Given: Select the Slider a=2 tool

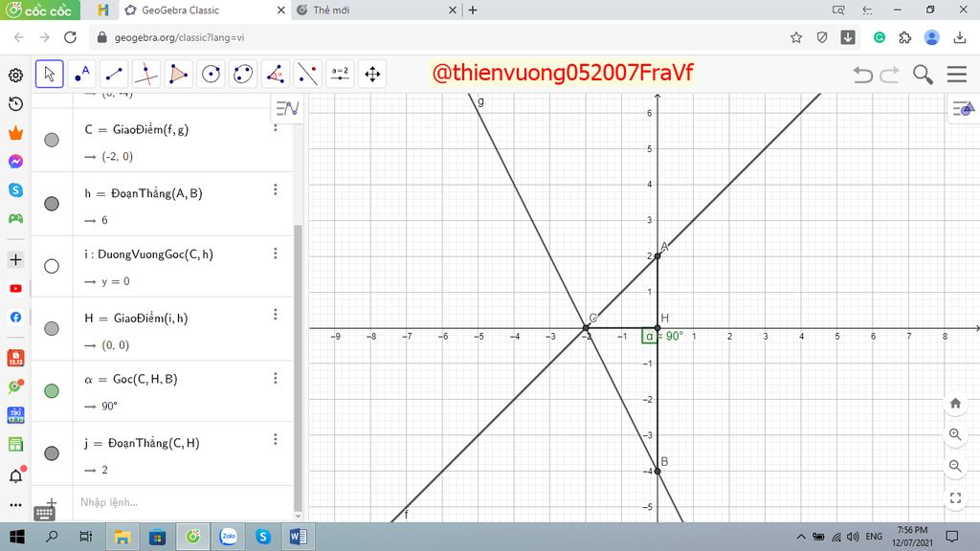Looking at the screenshot, I should pos(340,75).
